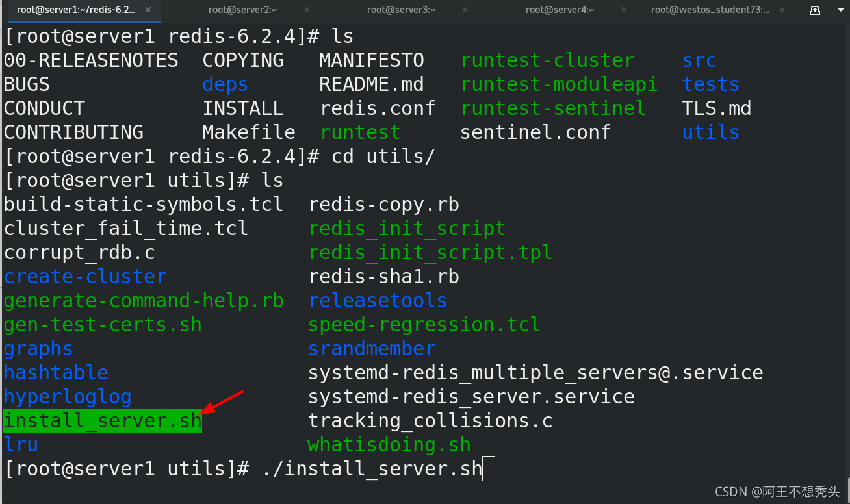This screenshot has width=850, height=504.
Task: Click the hashtable directory name
Action: [56, 373]
